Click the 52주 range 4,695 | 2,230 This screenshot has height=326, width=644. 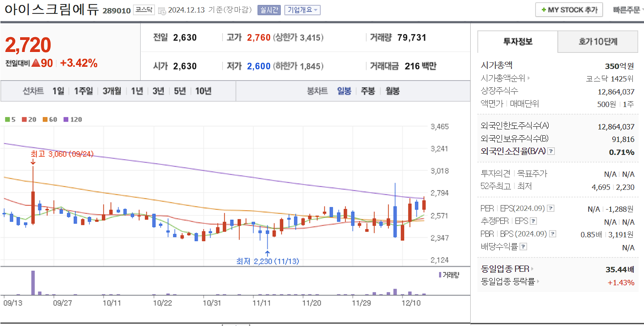(613, 187)
